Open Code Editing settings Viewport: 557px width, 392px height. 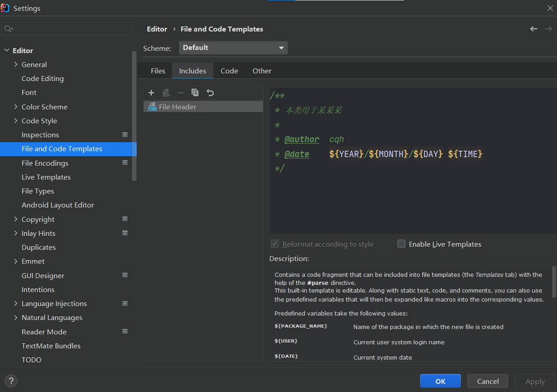(43, 78)
